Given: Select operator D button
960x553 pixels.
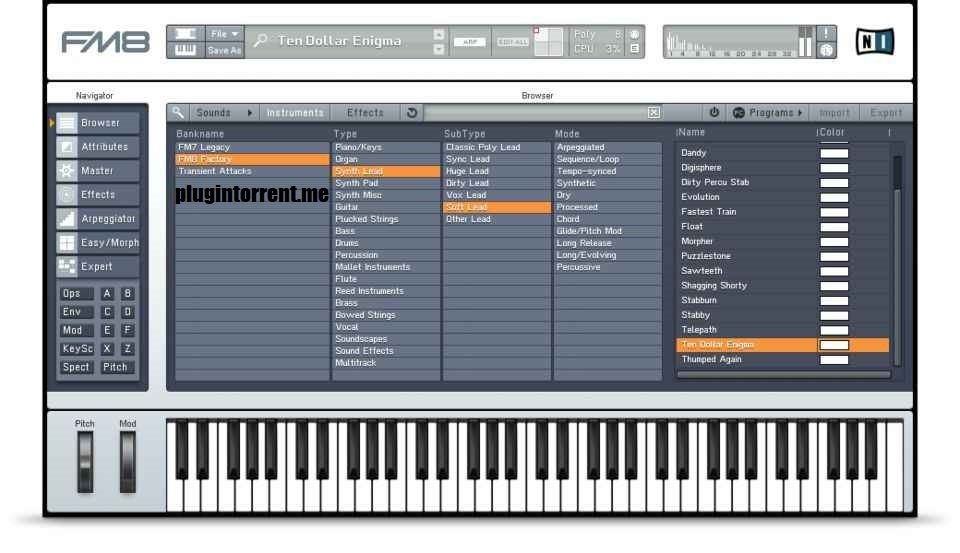Looking at the screenshot, I should tap(127, 312).
